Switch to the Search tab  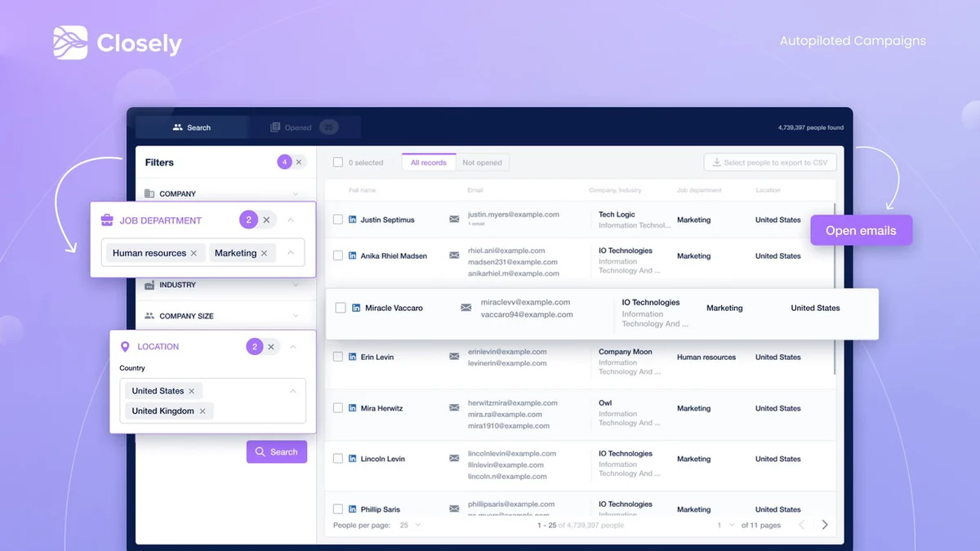click(x=192, y=127)
